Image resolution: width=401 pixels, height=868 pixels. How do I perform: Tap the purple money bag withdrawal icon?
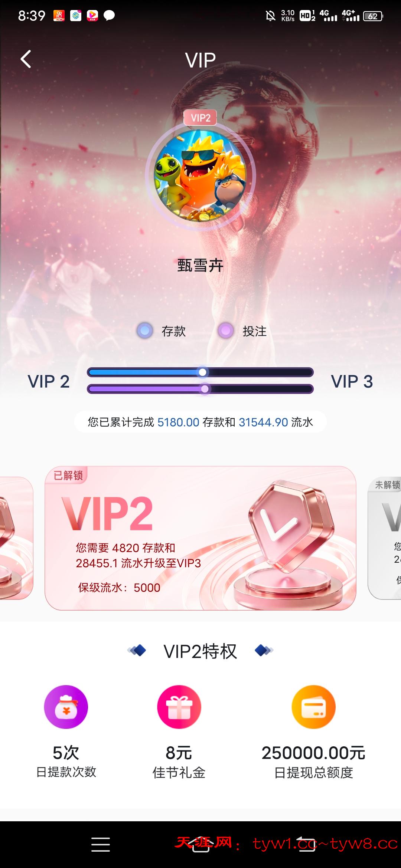tap(66, 707)
